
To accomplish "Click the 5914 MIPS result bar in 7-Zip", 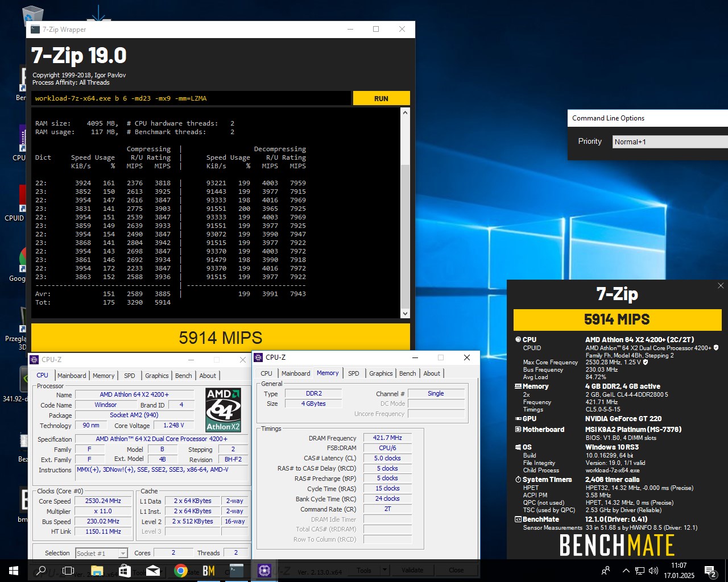I will (221, 338).
